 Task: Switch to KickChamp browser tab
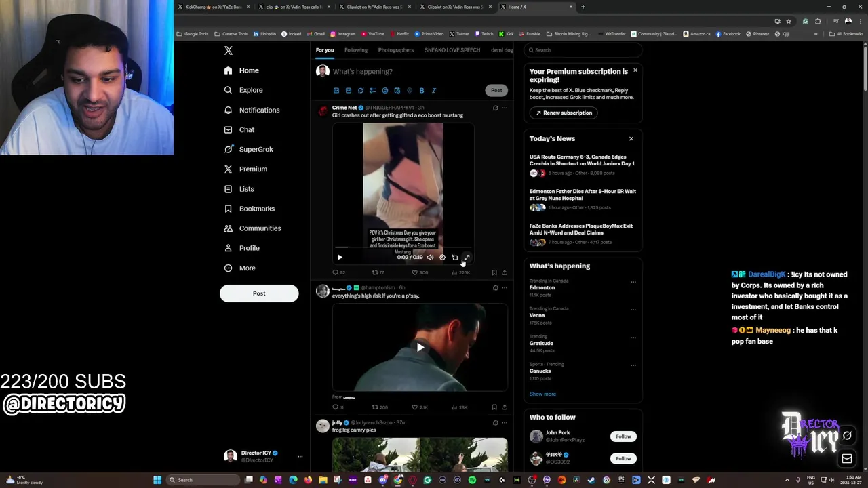[x=214, y=7]
